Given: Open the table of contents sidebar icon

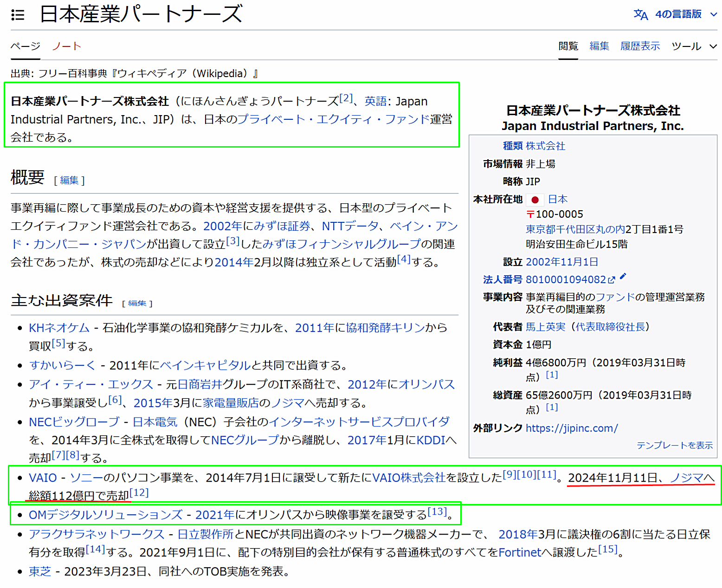Looking at the screenshot, I should [x=18, y=15].
